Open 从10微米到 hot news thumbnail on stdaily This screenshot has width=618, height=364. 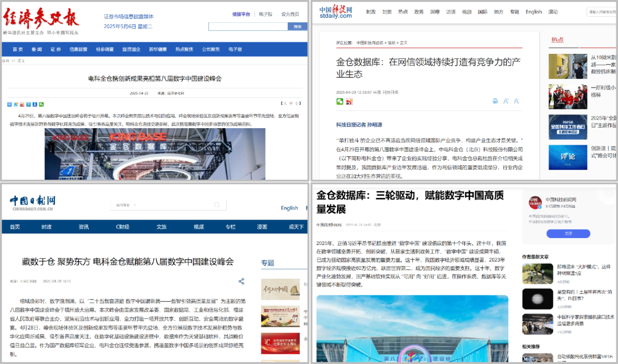tap(568, 66)
